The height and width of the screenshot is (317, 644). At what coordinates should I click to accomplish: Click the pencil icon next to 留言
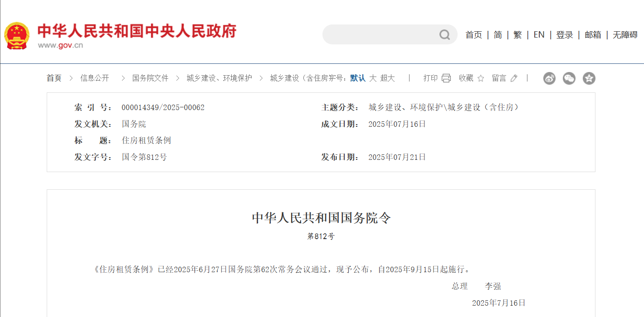513,77
